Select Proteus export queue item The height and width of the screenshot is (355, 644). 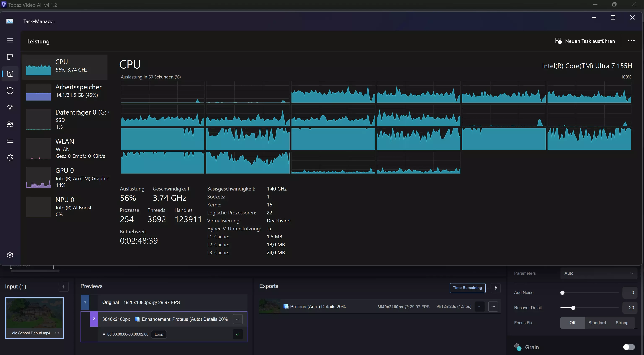point(380,307)
